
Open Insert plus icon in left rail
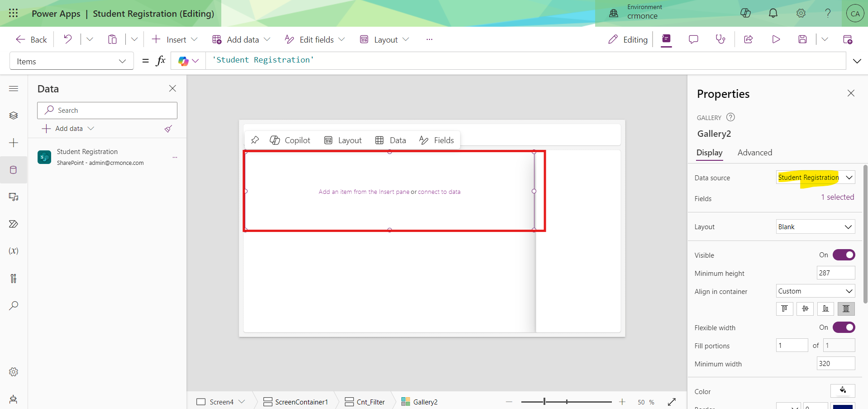[14, 143]
